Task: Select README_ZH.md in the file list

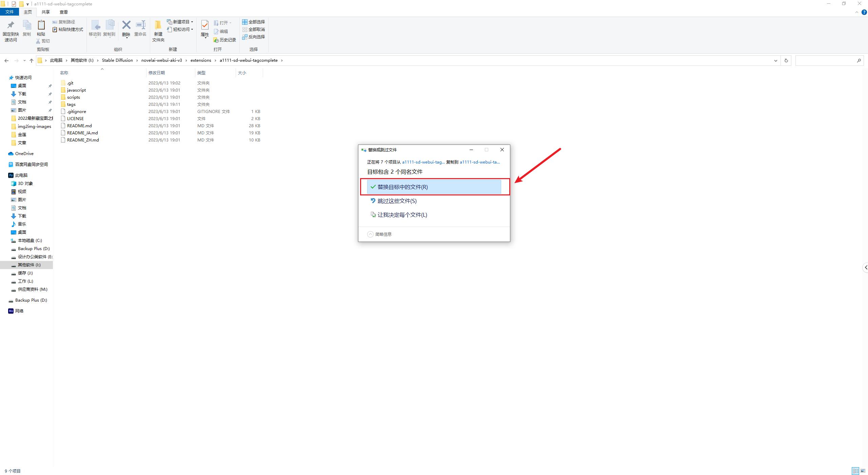Action: (83, 140)
